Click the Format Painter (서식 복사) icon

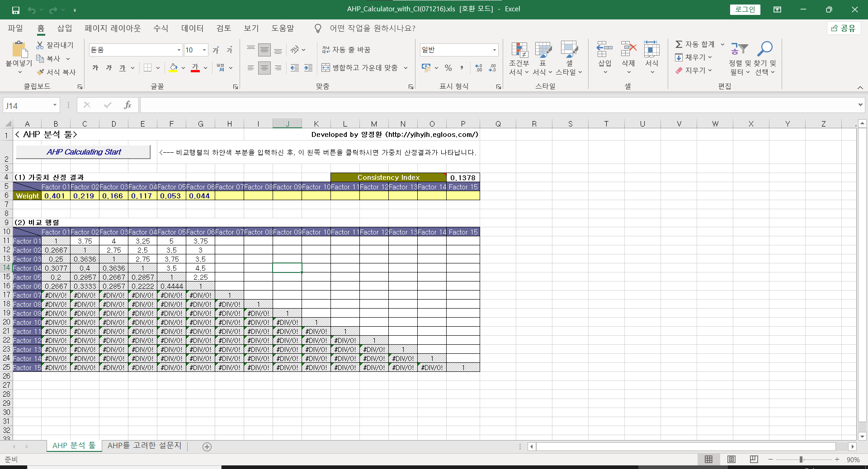pyautogui.click(x=40, y=72)
